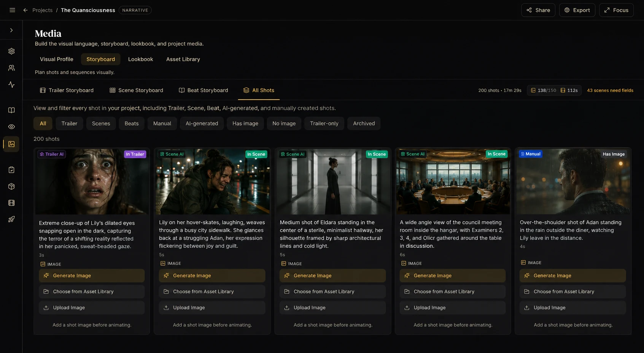Click the back arrow beside Projects
The width and height of the screenshot is (644, 353).
pos(25,10)
